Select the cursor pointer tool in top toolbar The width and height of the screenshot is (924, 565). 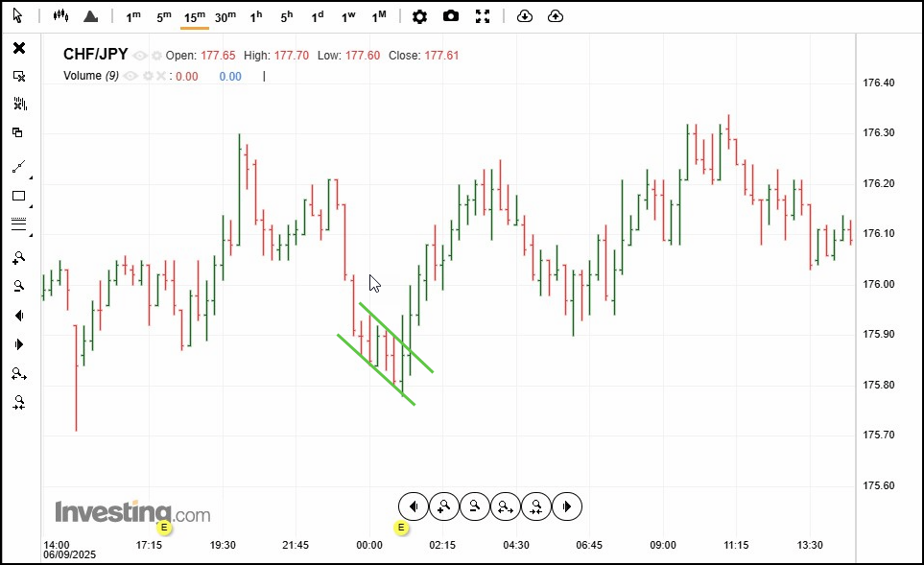point(17,16)
